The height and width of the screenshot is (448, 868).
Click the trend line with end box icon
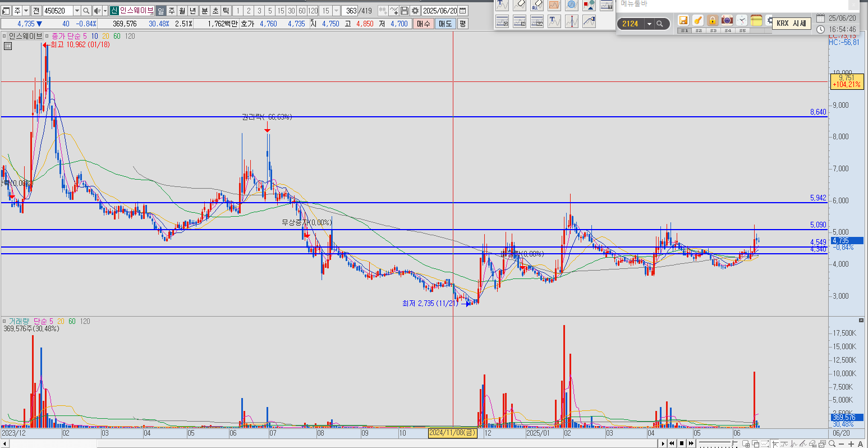pyautogui.click(x=589, y=21)
